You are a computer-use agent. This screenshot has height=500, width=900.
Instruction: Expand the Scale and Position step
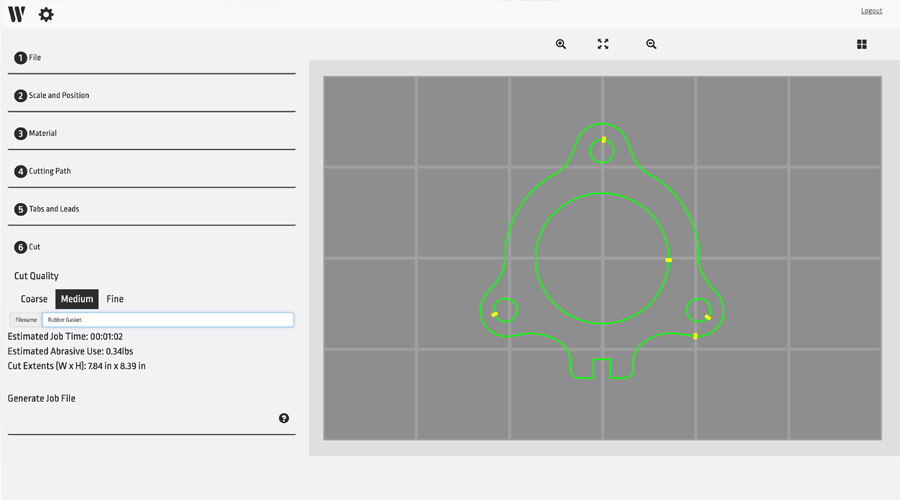click(152, 95)
